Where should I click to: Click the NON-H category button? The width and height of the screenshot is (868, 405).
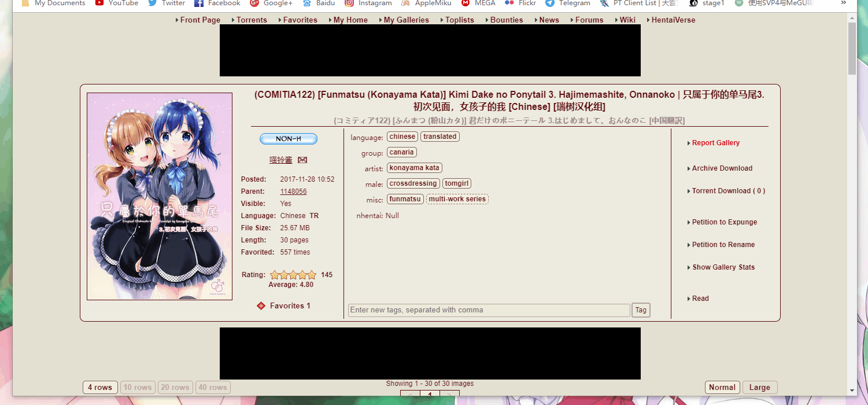coord(289,139)
